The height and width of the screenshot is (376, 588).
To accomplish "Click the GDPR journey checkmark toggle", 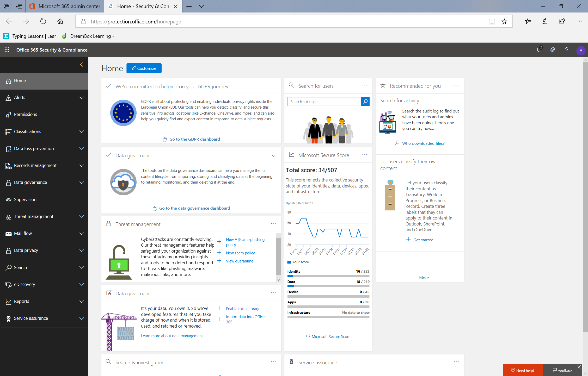I will pos(108,86).
